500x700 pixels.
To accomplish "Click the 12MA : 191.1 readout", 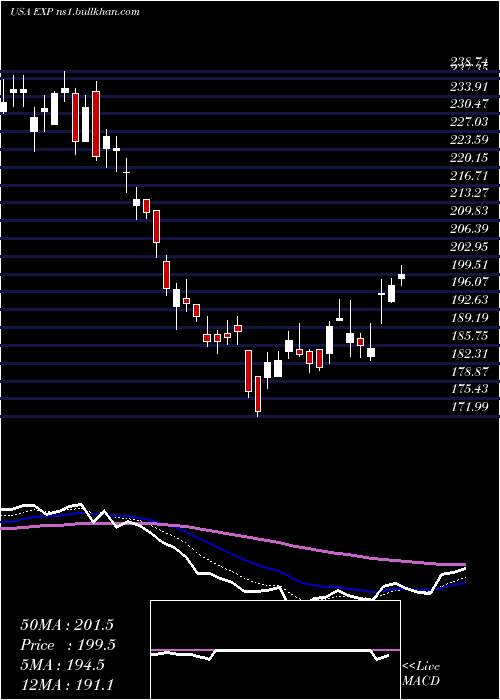I will click(67, 684).
